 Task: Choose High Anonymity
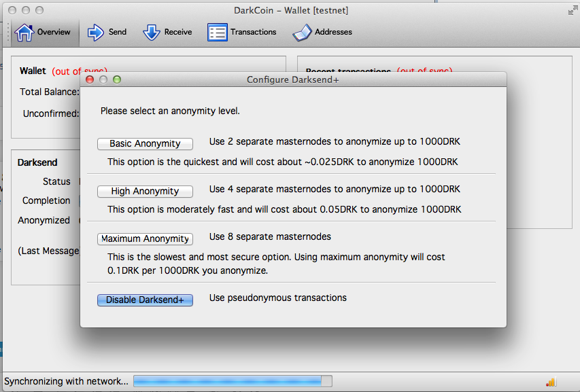pyautogui.click(x=145, y=192)
